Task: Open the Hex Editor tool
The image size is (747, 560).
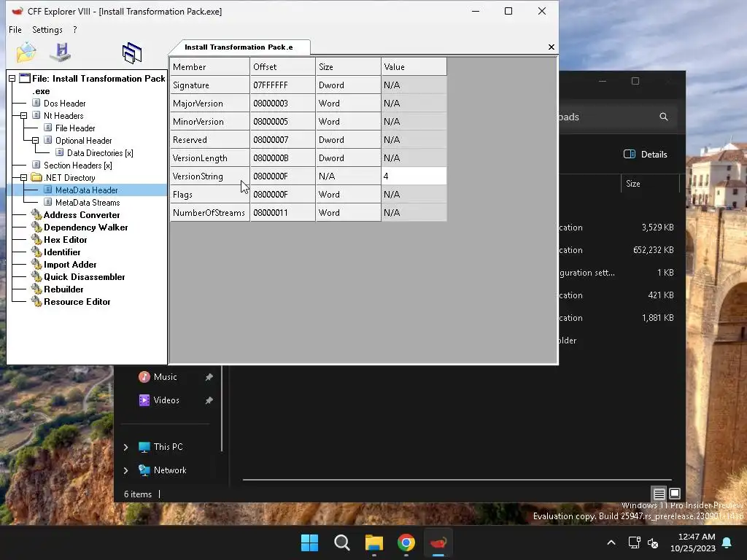Action: (65, 239)
